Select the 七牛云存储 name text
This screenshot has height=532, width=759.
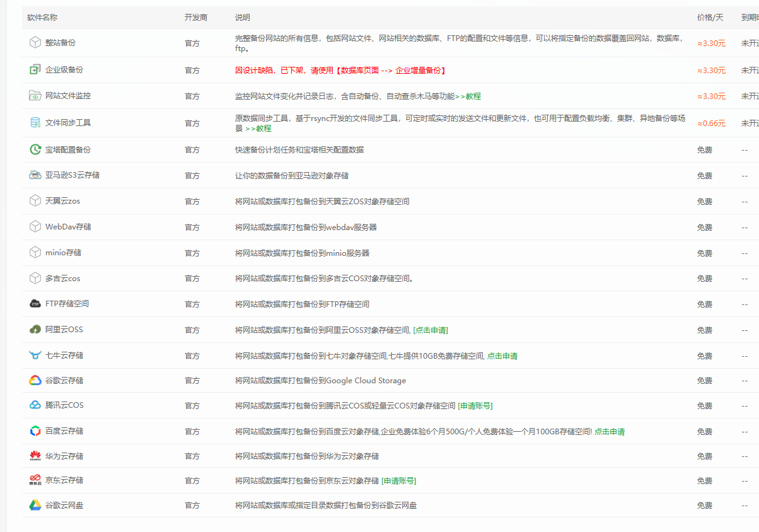coord(64,356)
